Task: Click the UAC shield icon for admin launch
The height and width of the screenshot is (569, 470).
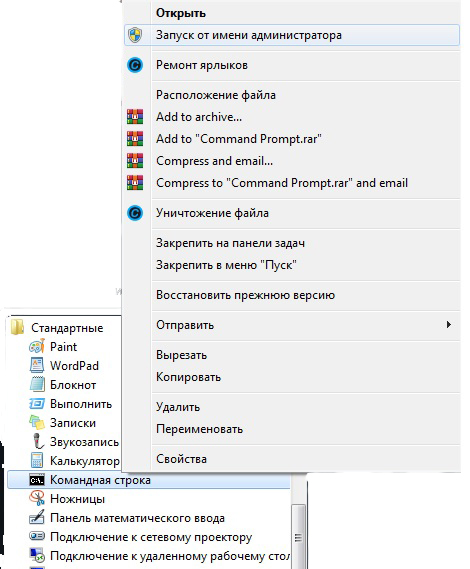Action: coord(135,35)
